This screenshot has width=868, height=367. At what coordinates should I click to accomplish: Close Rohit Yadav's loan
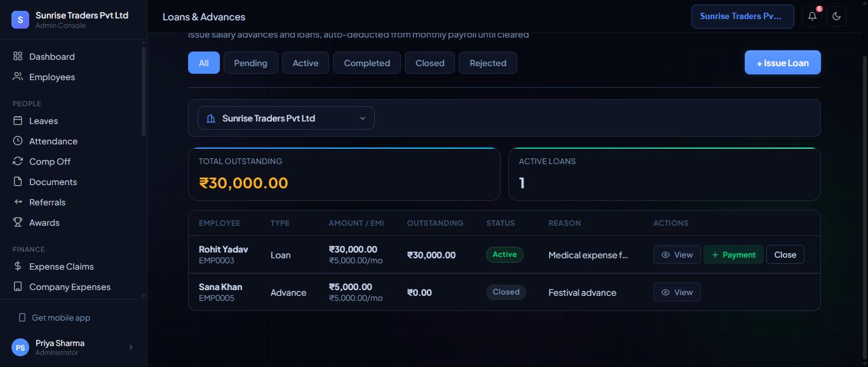coord(785,255)
